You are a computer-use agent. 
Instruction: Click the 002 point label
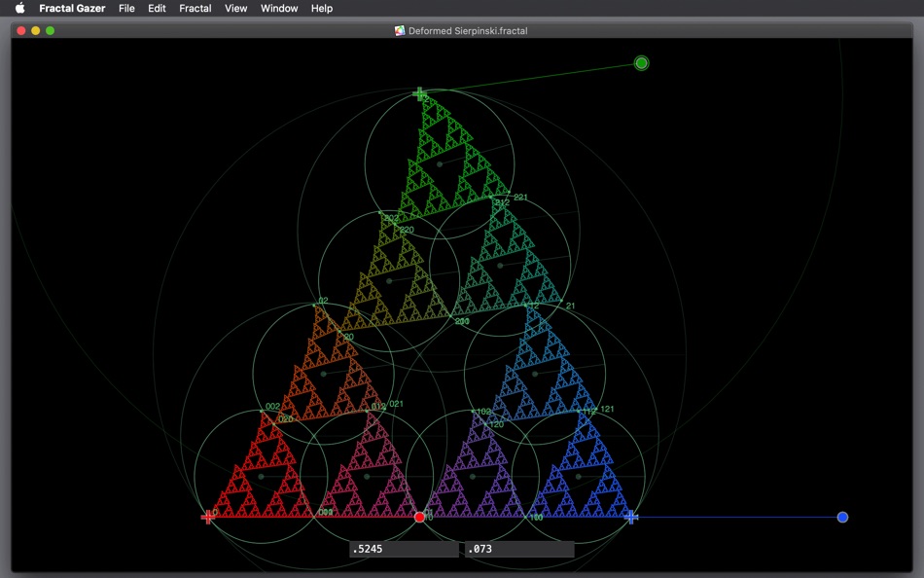click(273, 407)
